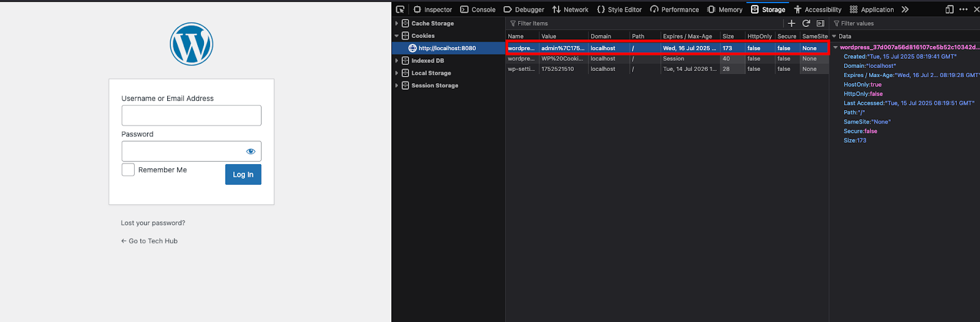Viewport: 980px width, 322px height.
Task: Expand the Indexed DB tree node
Action: (x=397, y=61)
